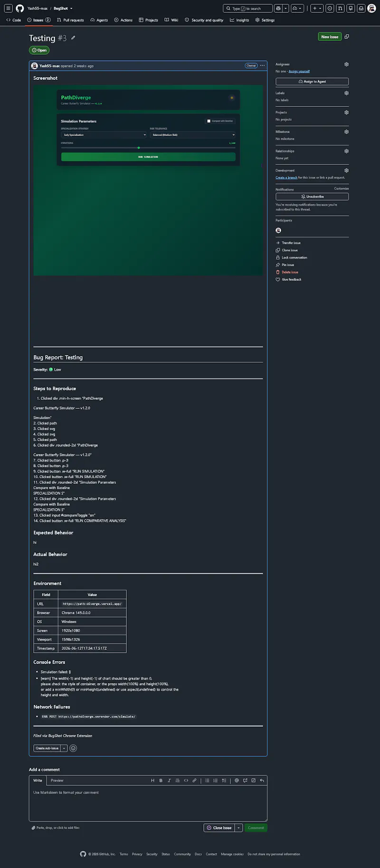Switch to the Preview comment tab
The height and width of the screenshot is (868, 380).
[x=57, y=781]
